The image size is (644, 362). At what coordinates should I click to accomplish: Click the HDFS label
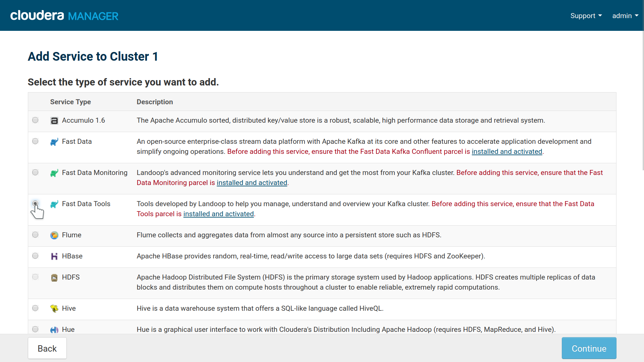tap(71, 277)
